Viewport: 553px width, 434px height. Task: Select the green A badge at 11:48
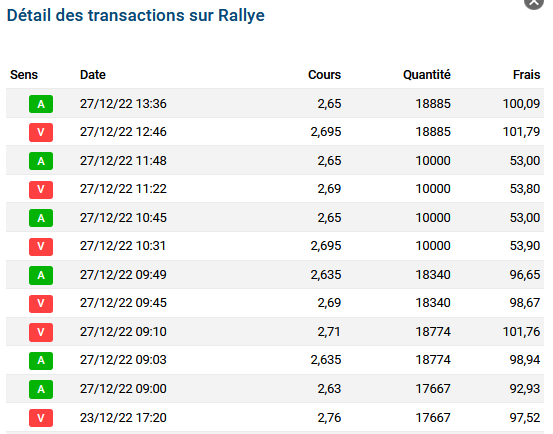tap(41, 161)
